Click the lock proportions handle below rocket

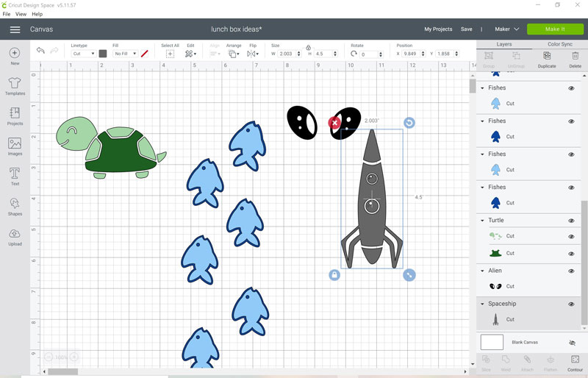[334, 275]
